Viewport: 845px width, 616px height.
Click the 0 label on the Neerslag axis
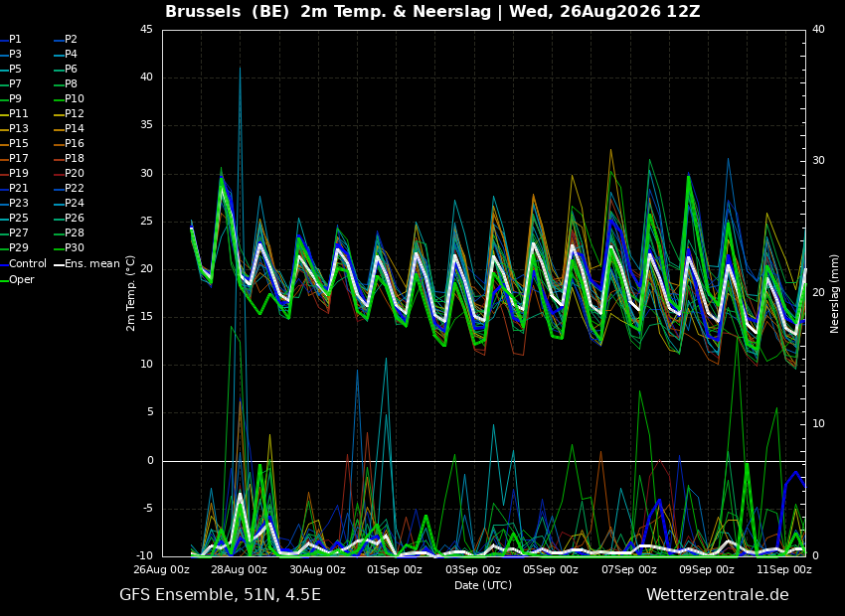815,556
